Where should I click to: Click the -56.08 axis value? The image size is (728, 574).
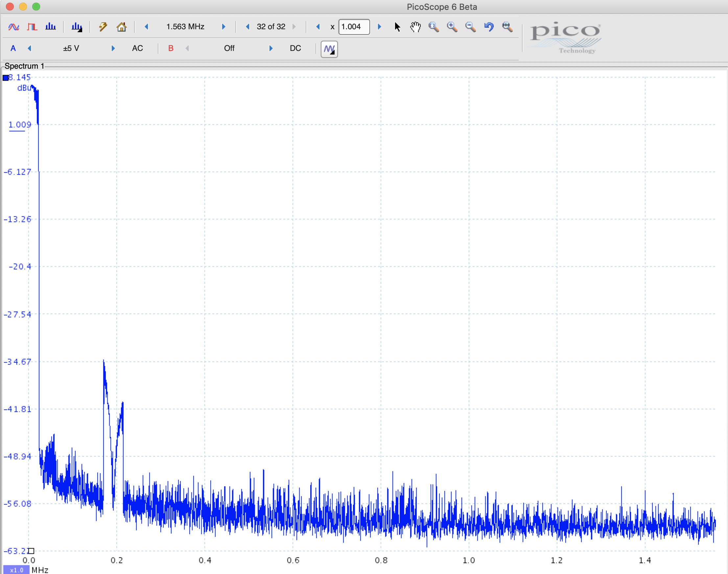17,504
